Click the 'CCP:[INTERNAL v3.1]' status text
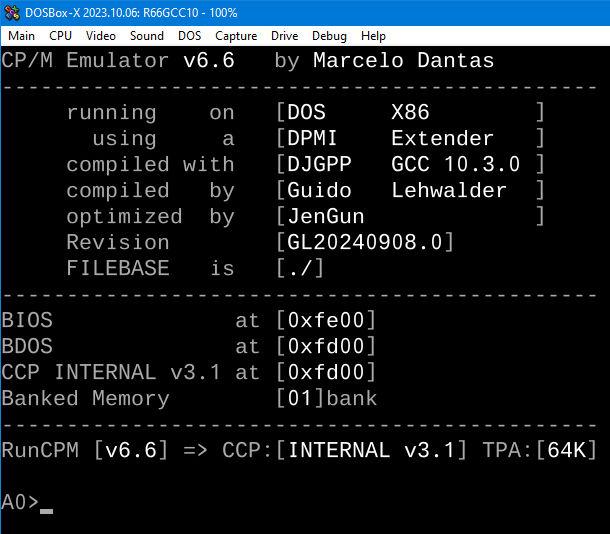 pos(345,450)
